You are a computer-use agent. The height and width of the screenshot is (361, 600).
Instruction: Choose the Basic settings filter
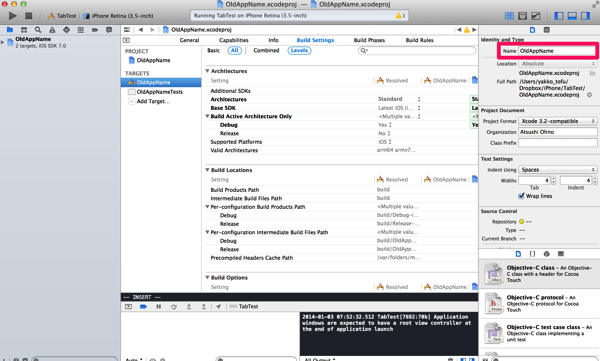coord(214,51)
